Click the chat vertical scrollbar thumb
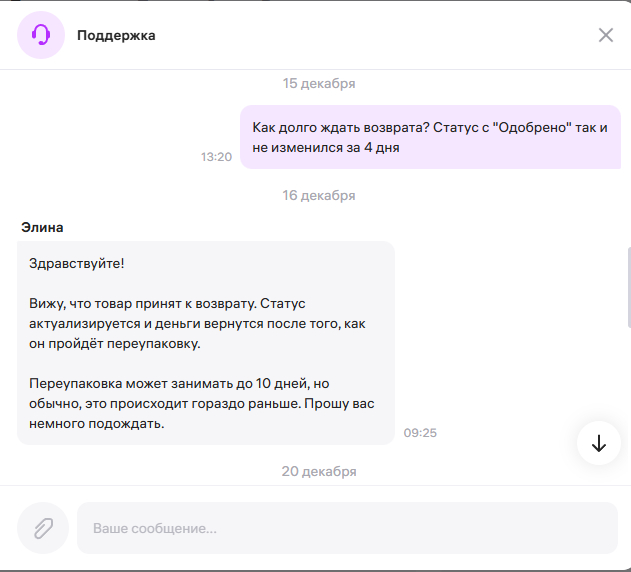This screenshot has height=572, width=631. pyautogui.click(x=629, y=288)
